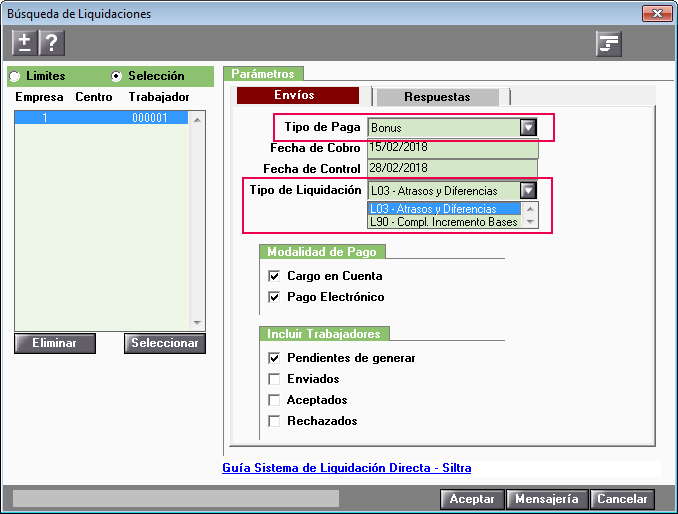Choose L03 - Atrasos y Diferencias from the list
This screenshot has width=678, height=514.
tap(445, 209)
